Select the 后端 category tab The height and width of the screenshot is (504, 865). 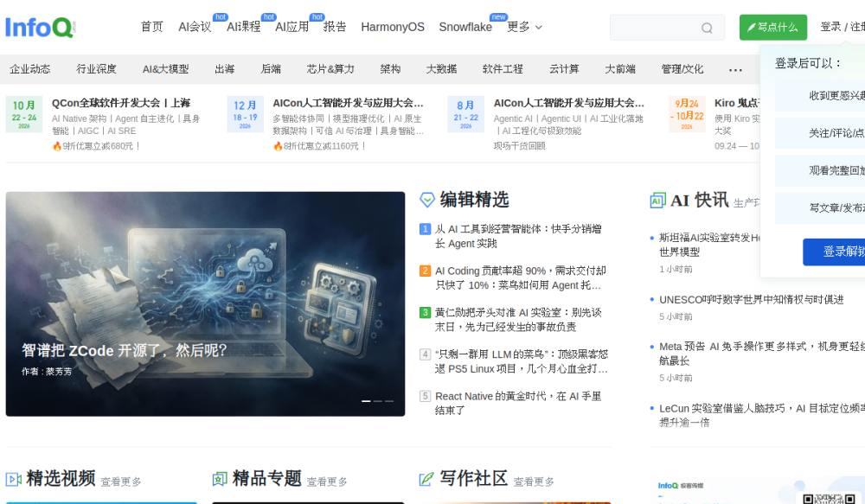click(271, 69)
